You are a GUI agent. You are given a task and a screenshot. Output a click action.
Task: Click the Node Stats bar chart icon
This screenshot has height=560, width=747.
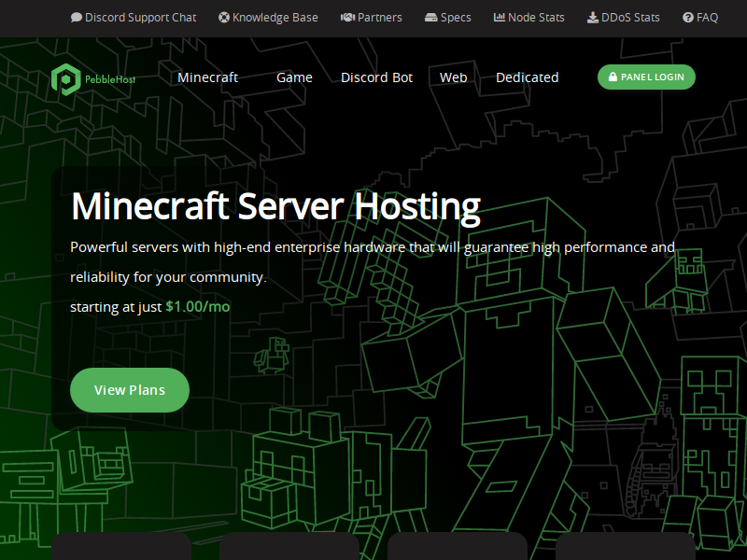pyautogui.click(x=500, y=17)
